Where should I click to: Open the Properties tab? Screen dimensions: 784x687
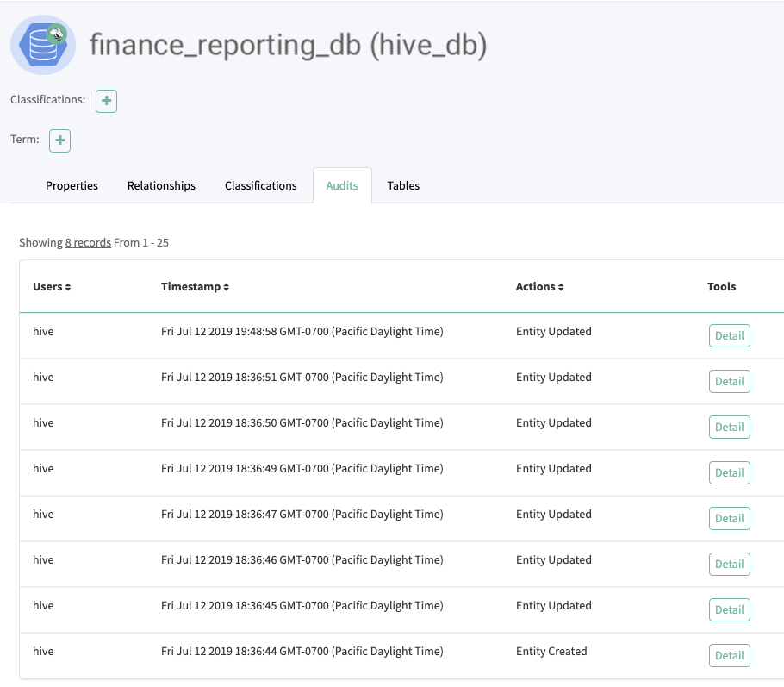(x=72, y=185)
